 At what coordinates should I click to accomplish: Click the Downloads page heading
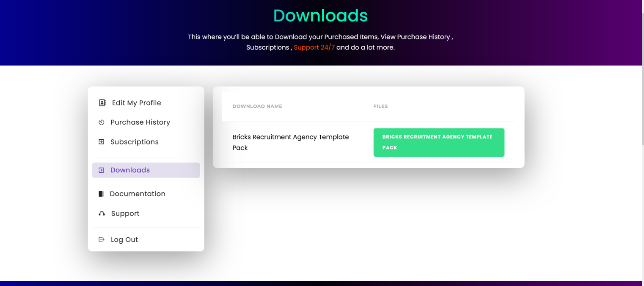(x=320, y=15)
